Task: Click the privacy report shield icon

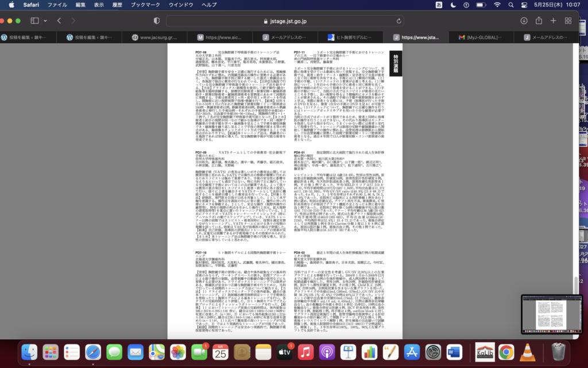Action: [x=156, y=21]
